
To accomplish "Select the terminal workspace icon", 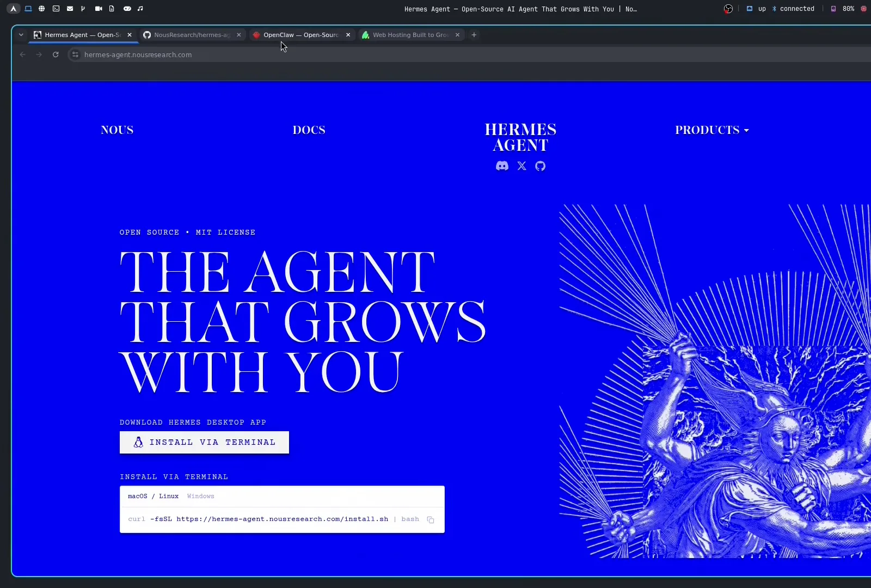I will point(56,9).
